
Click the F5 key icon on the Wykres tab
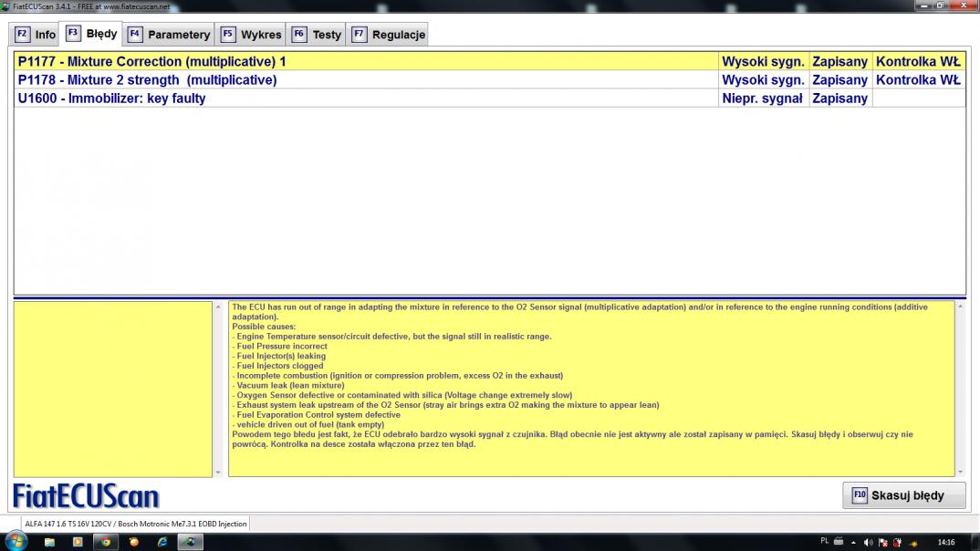[227, 34]
